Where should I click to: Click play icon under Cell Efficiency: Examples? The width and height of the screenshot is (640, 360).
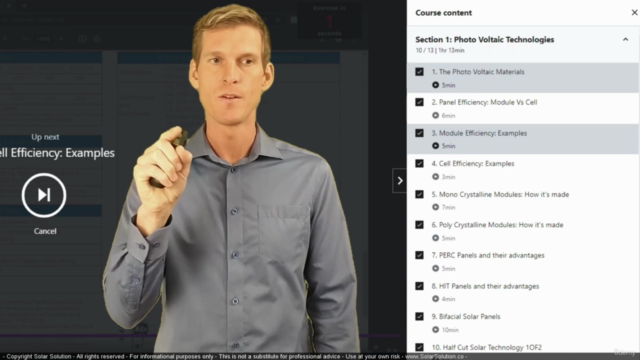(x=436, y=177)
